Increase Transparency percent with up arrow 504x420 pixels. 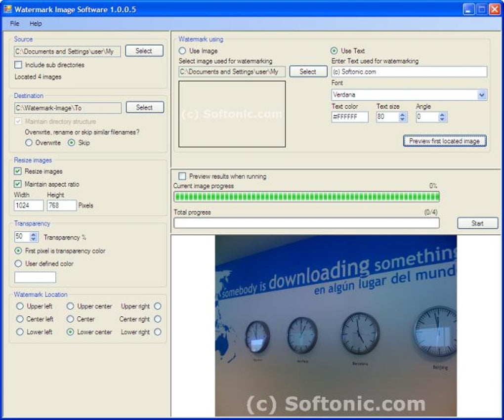pyautogui.click(x=34, y=235)
